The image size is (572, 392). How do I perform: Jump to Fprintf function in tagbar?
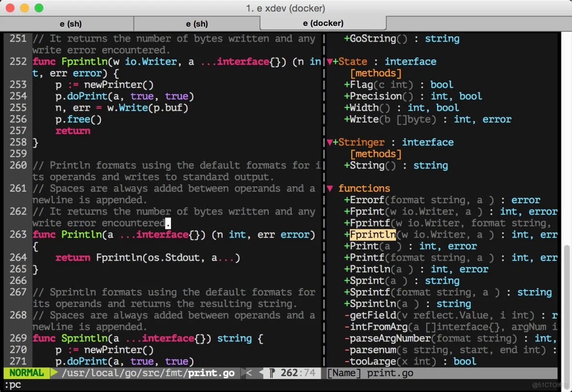tap(448, 223)
